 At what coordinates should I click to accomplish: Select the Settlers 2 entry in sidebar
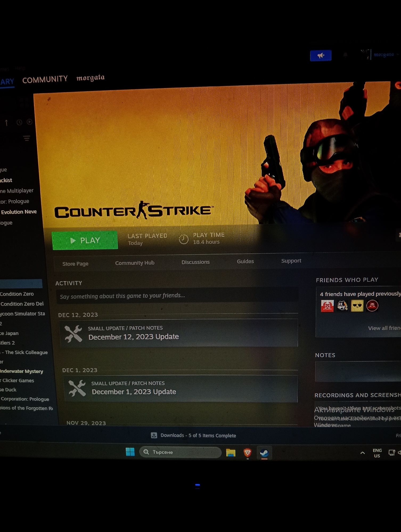[7, 343]
